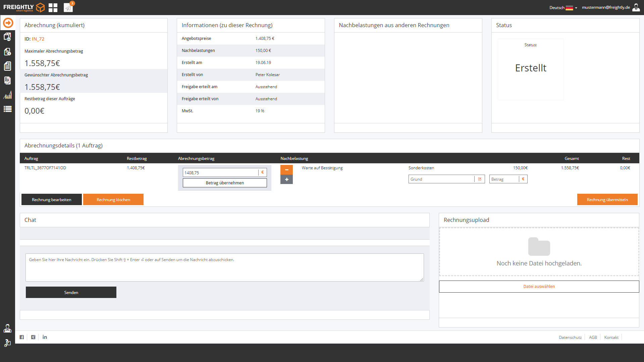
Task: Click Datei auswählen to upload invoice
Action: point(539,287)
